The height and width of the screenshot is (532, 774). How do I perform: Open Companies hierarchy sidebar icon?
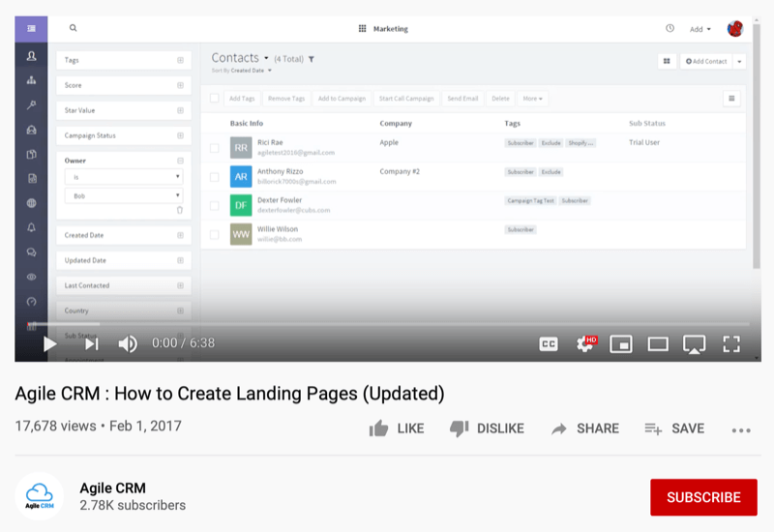coord(31,80)
